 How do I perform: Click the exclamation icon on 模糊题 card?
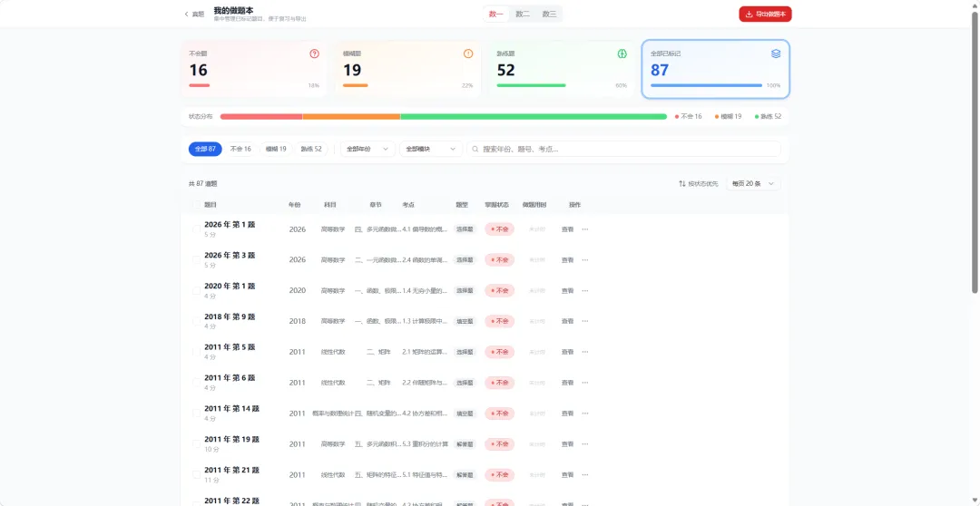(468, 54)
